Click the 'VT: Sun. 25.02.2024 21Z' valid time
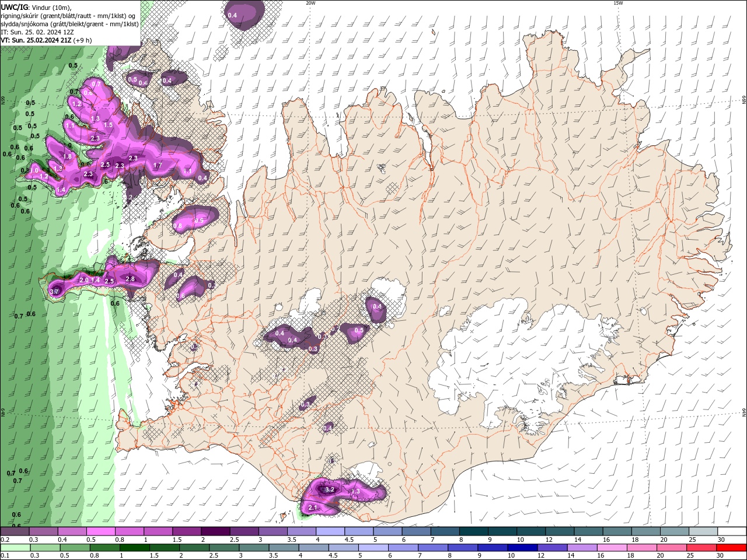The image size is (747, 560). coord(36,40)
